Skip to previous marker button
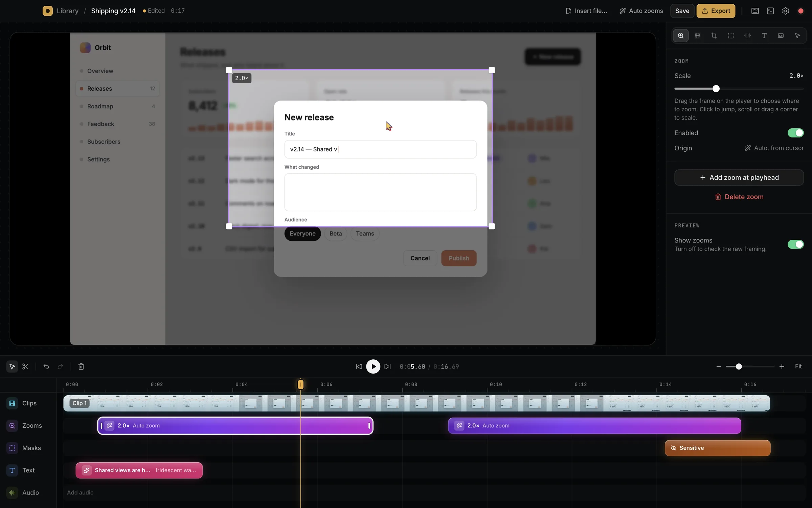The height and width of the screenshot is (508, 812). (x=359, y=366)
